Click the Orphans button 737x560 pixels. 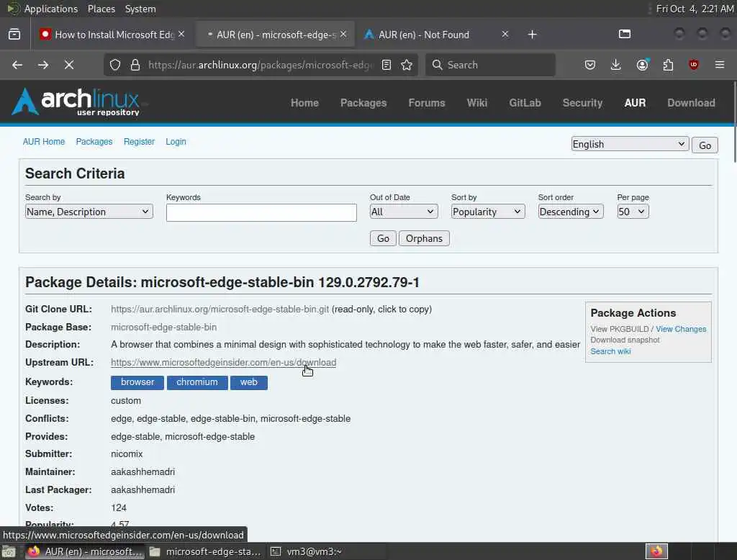pos(424,238)
